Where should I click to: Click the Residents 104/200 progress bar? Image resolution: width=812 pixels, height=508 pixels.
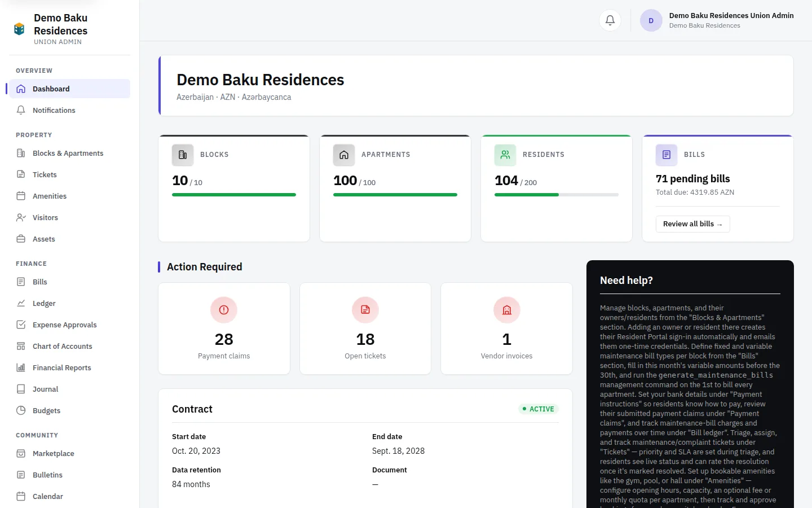click(557, 195)
